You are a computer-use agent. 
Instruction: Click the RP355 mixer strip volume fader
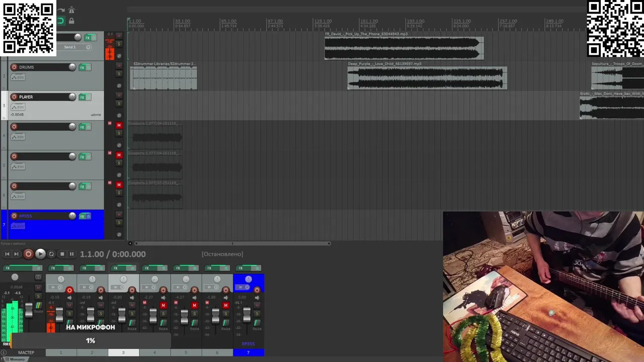(247, 316)
